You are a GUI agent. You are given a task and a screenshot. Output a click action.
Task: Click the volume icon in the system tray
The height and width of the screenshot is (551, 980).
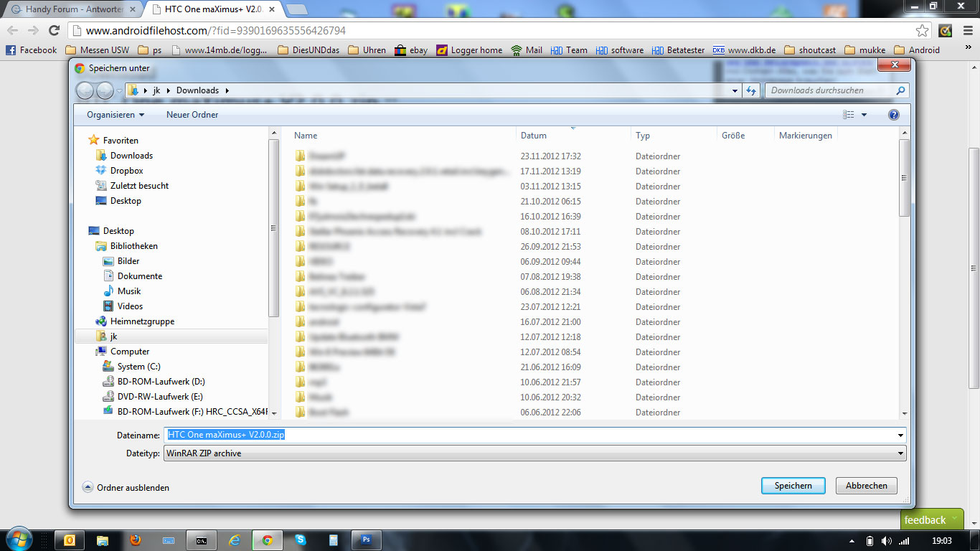pos(886,541)
